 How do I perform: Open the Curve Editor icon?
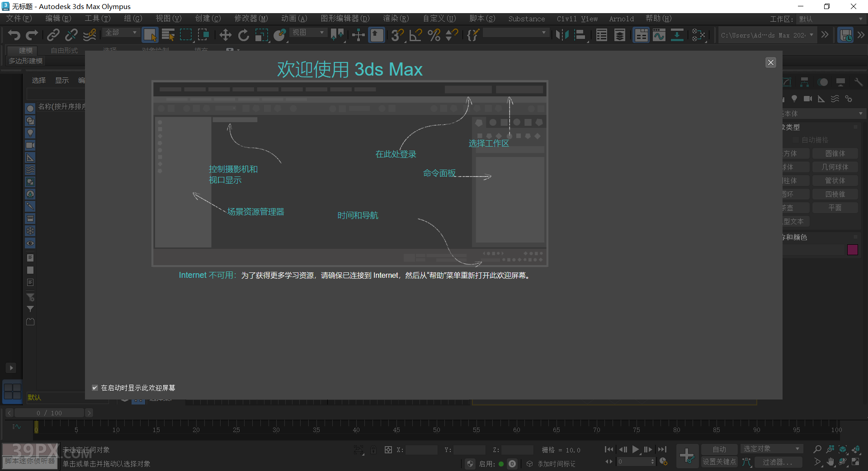(x=659, y=35)
